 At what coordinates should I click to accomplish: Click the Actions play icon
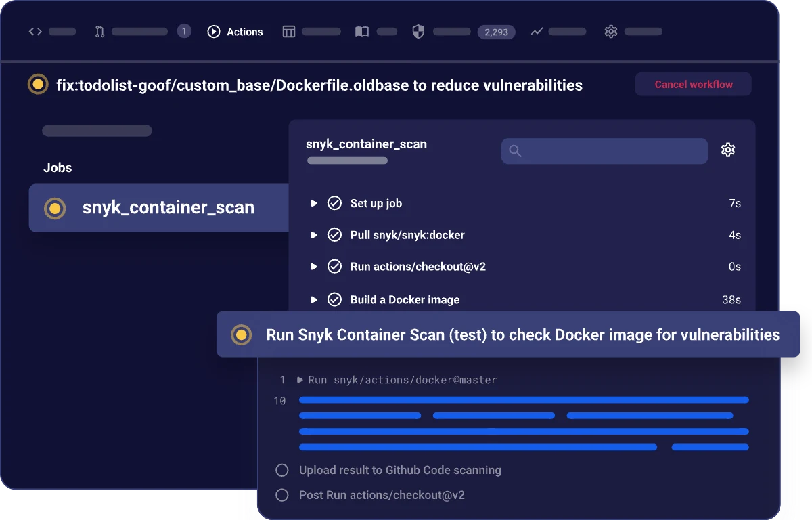(x=213, y=31)
